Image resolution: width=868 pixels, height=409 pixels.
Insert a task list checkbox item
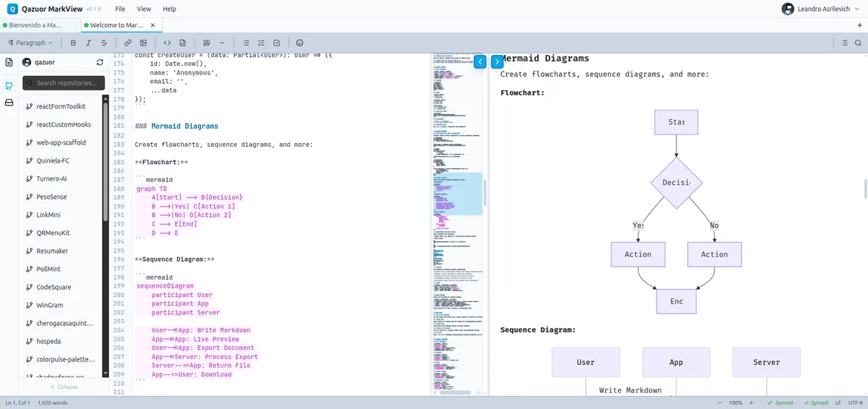click(x=277, y=43)
